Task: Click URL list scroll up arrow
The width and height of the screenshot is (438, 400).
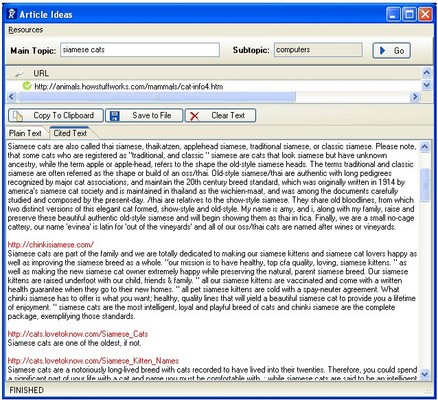Action: point(426,72)
